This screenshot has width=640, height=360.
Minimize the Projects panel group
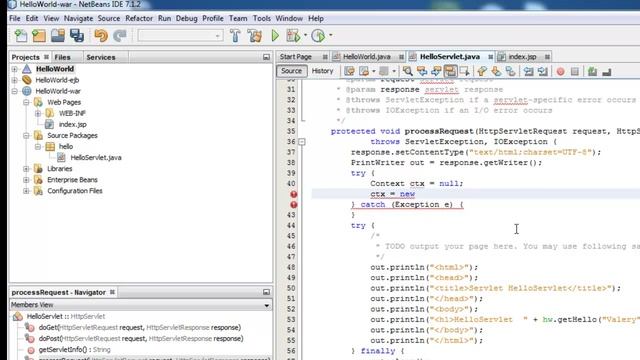(267, 57)
